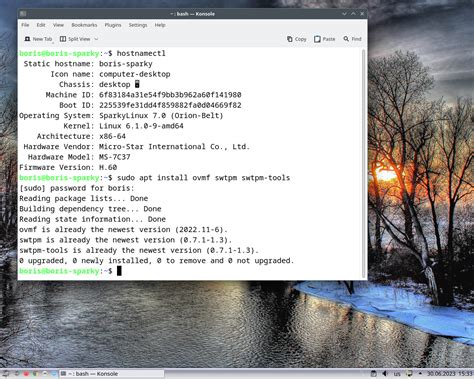Click the Konsole window menu icon in title bar
Viewport: 474px width, 379px height.
tap(23, 14)
